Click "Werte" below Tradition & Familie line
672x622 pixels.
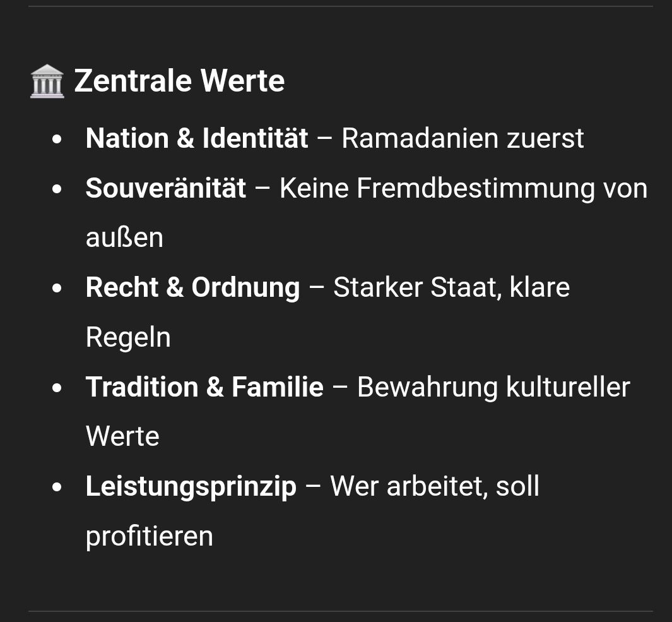tap(122, 436)
